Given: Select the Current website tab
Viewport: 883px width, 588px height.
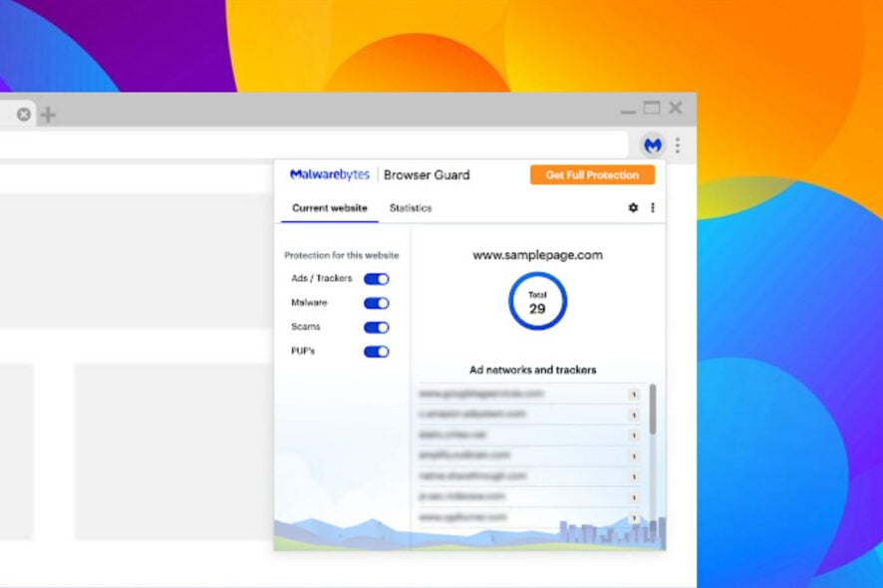Looking at the screenshot, I should click(329, 208).
